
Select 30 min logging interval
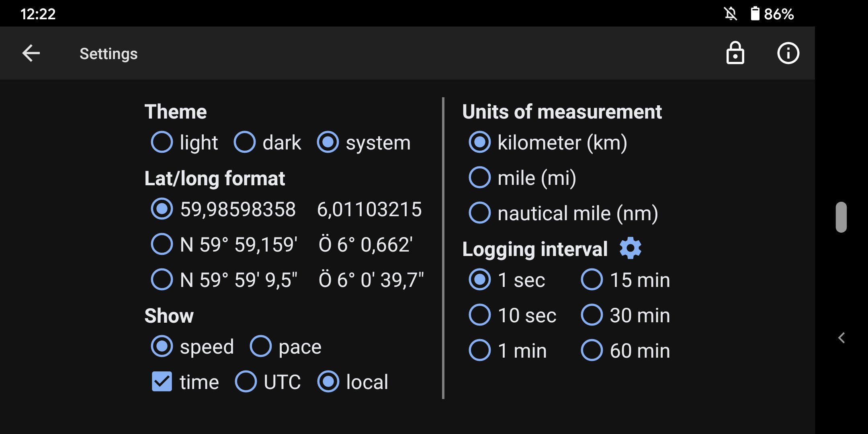pyautogui.click(x=592, y=315)
